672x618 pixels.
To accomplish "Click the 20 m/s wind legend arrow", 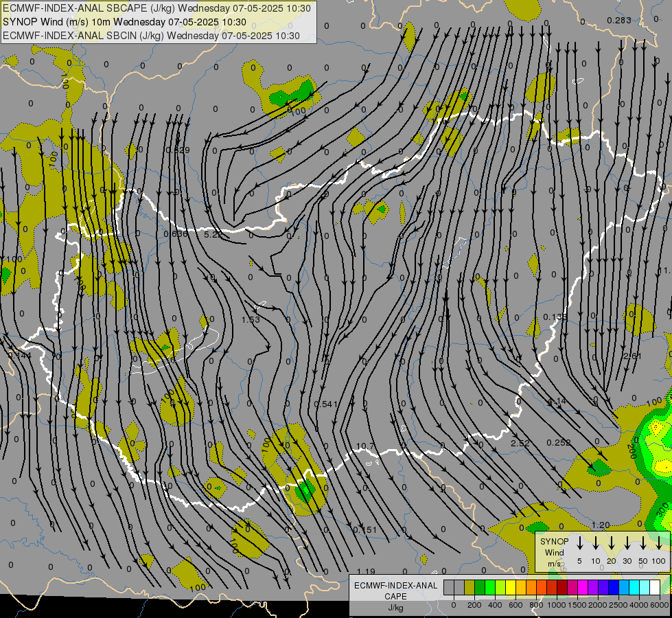I will pyautogui.click(x=612, y=542).
